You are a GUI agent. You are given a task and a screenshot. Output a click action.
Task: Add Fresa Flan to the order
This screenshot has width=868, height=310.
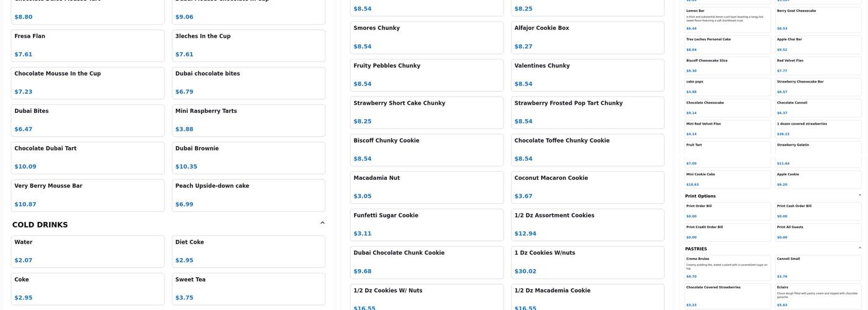click(87, 45)
